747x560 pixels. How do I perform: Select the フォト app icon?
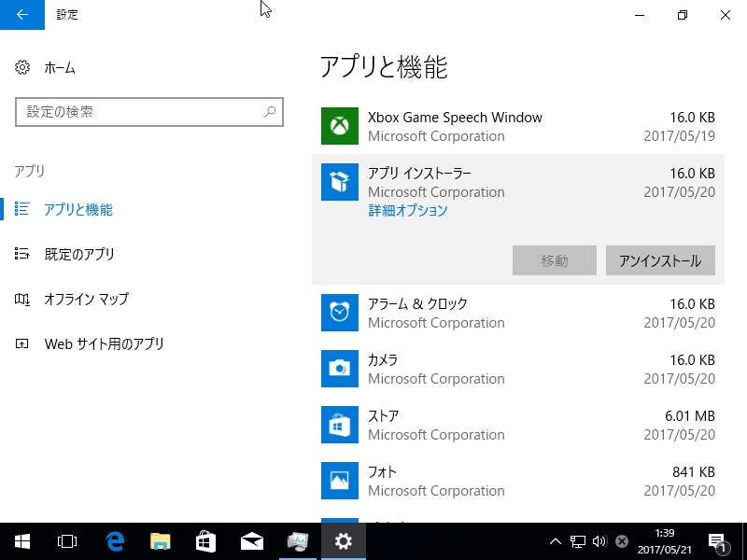coord(340,481)
